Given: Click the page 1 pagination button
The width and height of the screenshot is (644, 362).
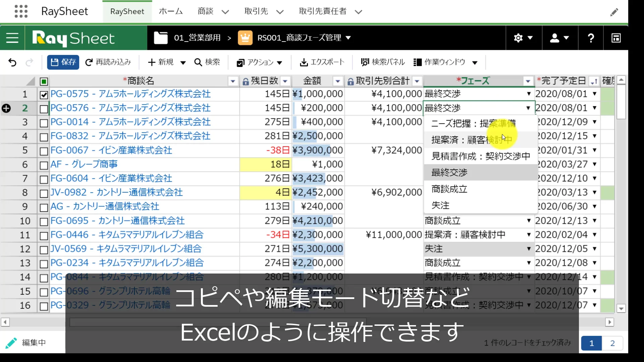Looking at the screenshot, I should [591, 343].
